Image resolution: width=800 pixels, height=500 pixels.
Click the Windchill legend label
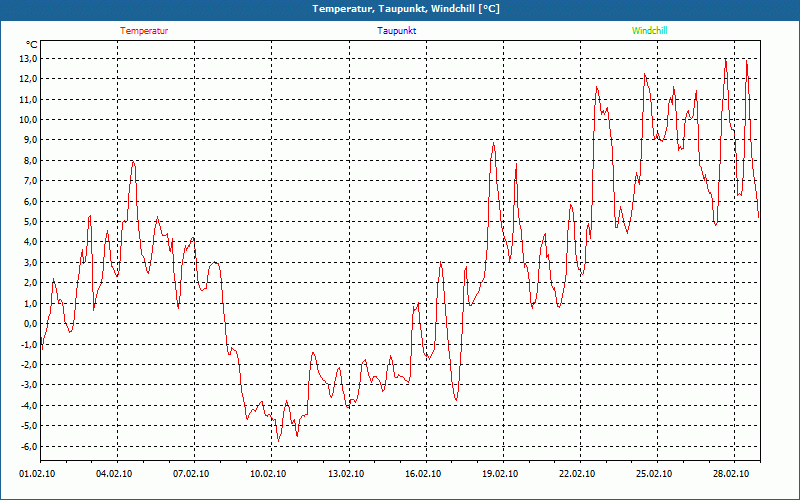pos(649,31)
